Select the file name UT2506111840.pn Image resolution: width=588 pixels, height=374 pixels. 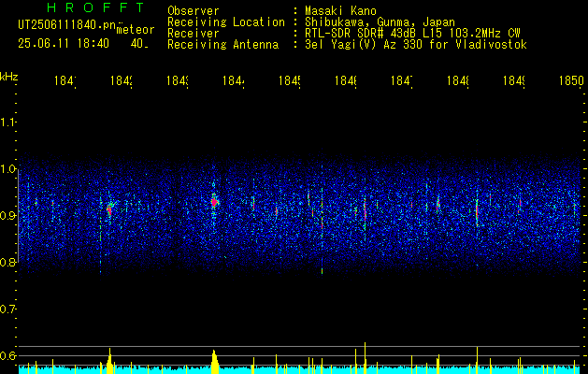(66, 24)
